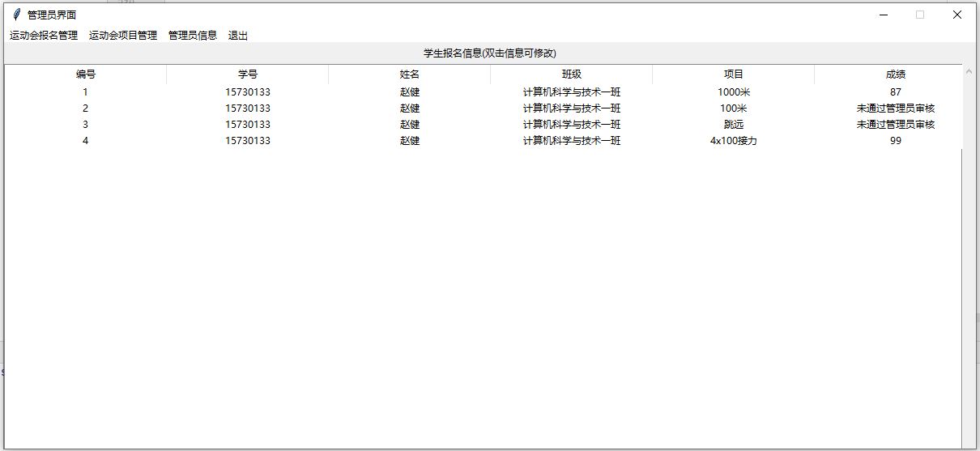Click the 成绩 column header

(888, 74)
